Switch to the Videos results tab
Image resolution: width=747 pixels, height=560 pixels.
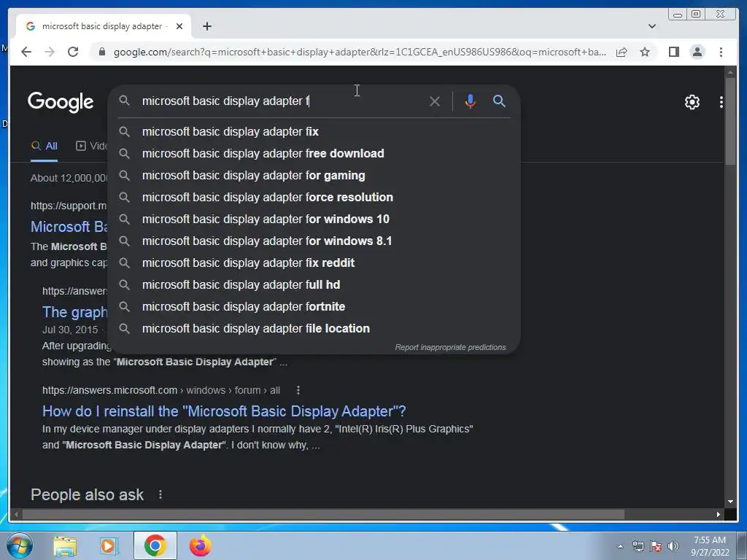tap(91, 146)
